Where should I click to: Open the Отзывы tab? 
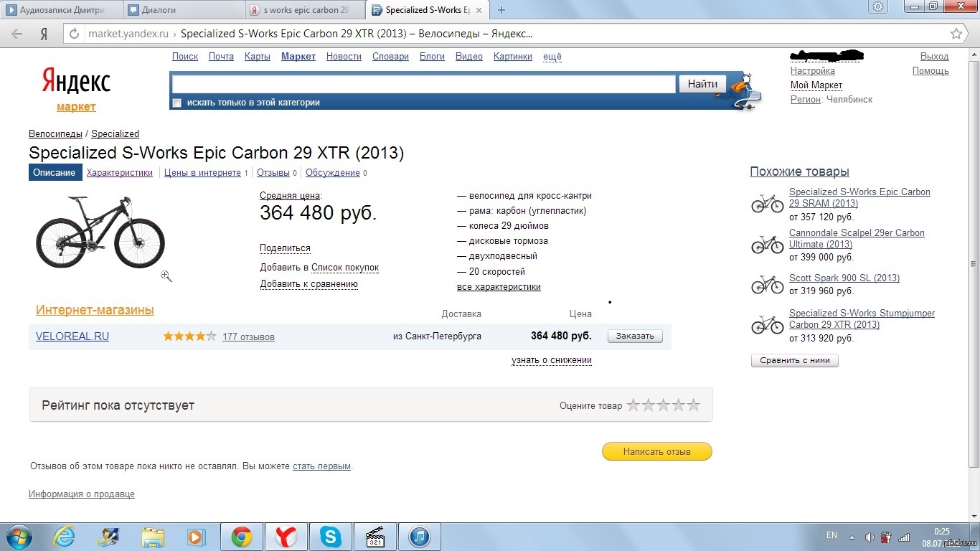coord(273,173)
